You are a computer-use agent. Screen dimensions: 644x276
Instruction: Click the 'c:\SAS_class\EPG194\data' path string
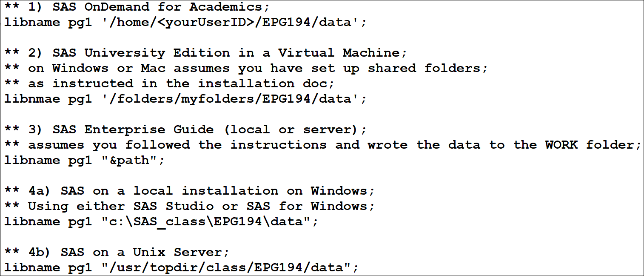point(209,221)
